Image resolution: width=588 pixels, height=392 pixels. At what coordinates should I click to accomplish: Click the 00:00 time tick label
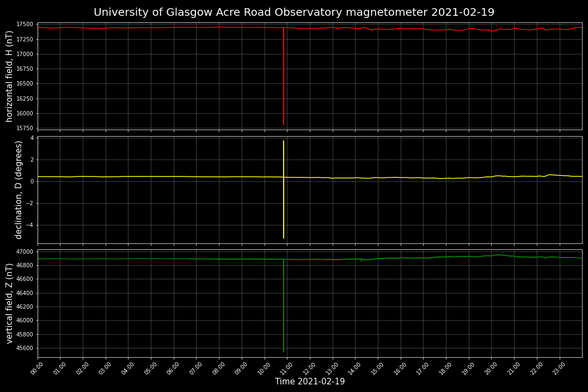click(x=36, y=369)
